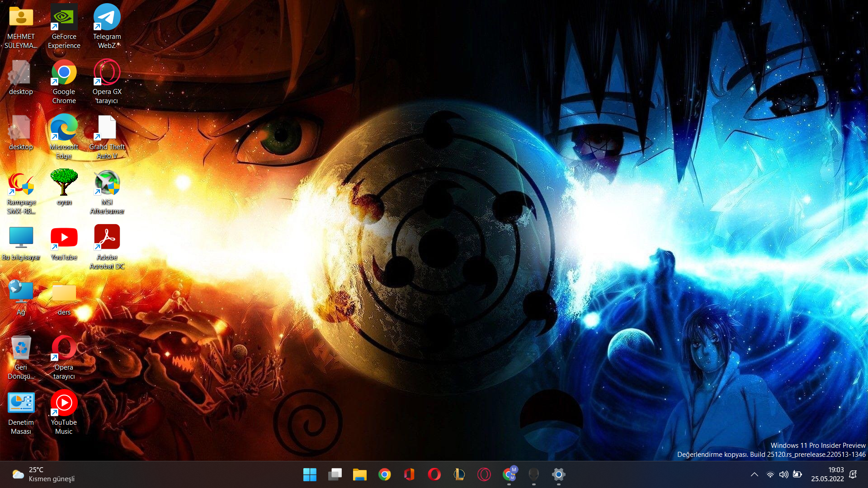This screenshot has width=868, height=488.
Task: Click the Opera GX tarayıcı desktop icon
Action: click(107, 73)
